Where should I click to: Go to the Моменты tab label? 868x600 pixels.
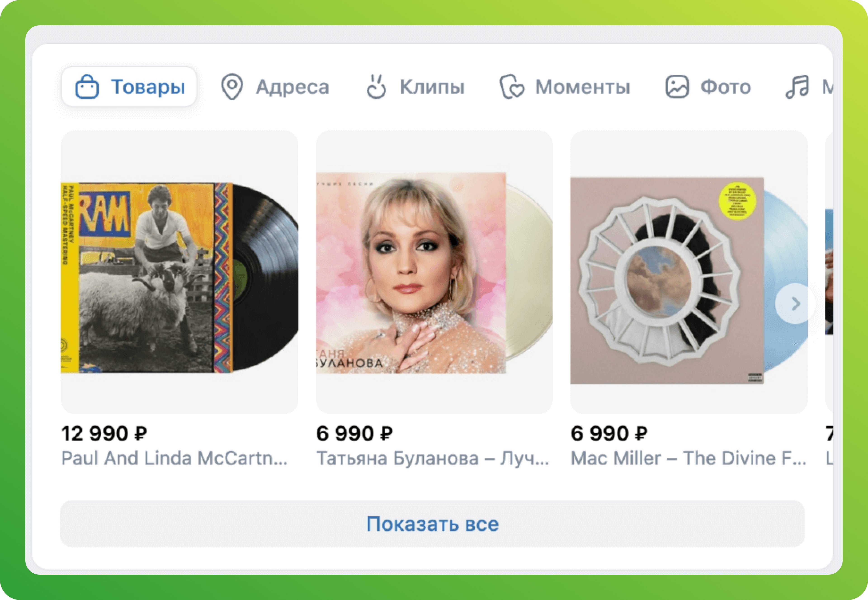coord(582,87)
